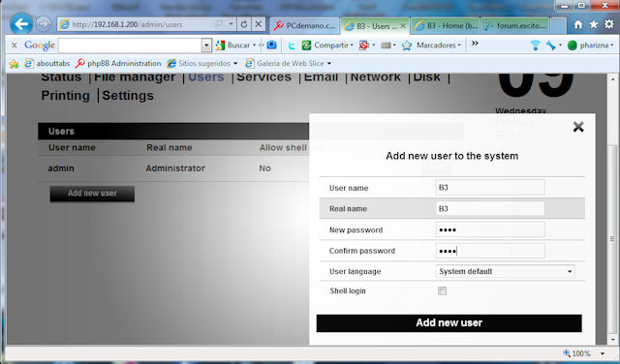Focus the User name input field
This screenshot has height=364, width=620.
click(x=490, y=188)
